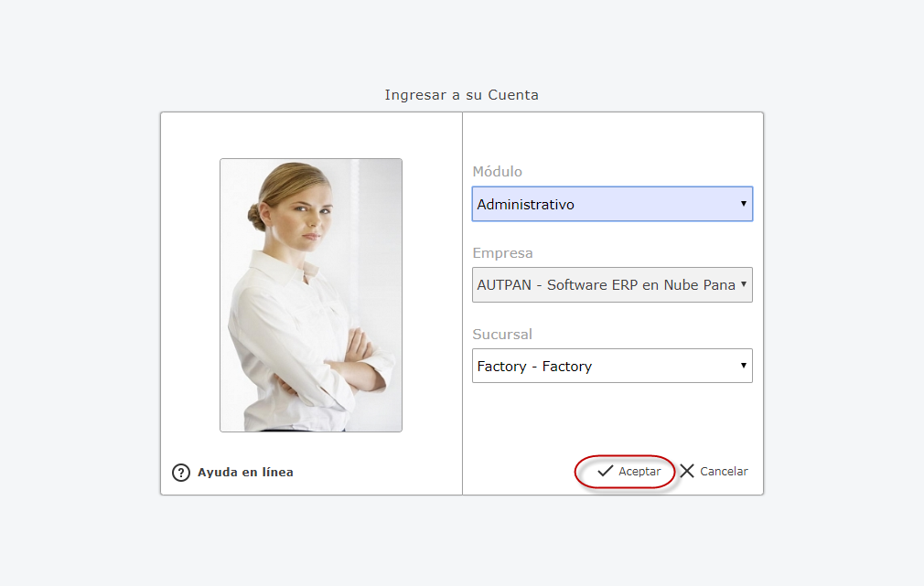Viewport: 924px width, 586px height.
Task: Click the checkmark icon beside Aceptar
Action: 605,472
